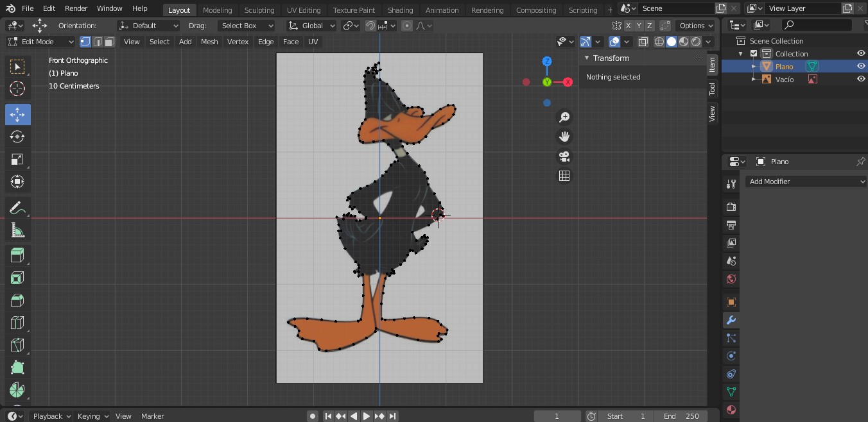
Task: Select the Poly Build tool
Action: (17, 367)
